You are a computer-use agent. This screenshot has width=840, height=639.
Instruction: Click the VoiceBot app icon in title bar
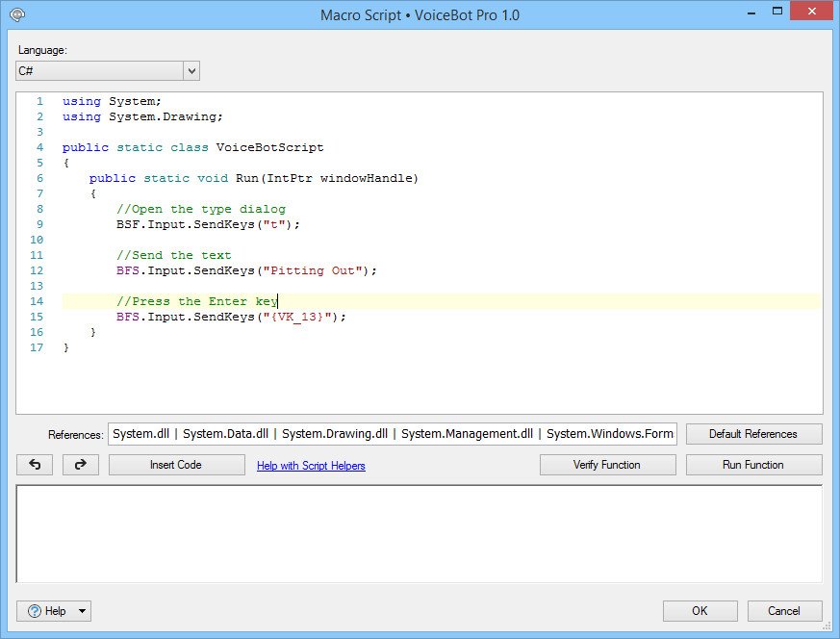(x=16, y=14)
